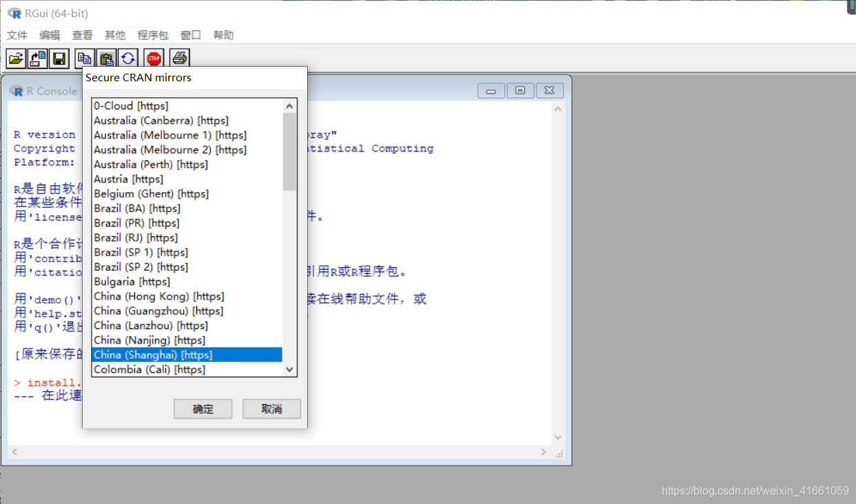Select Bulgaria [https] mirror
Viewport: 856px width, 504px height.
[187, 282]
